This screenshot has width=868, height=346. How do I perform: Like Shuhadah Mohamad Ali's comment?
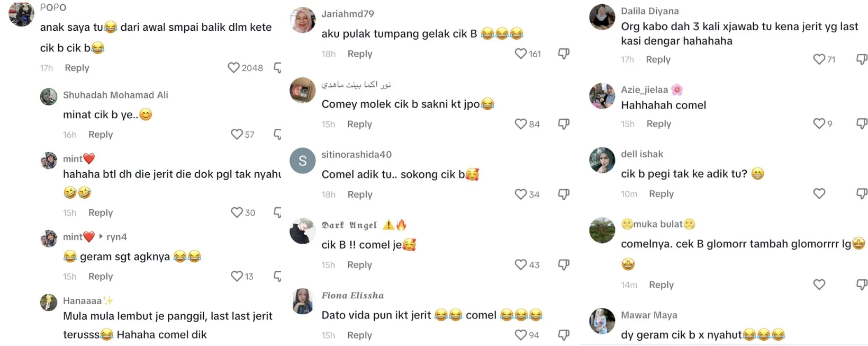tap(237, 135)
